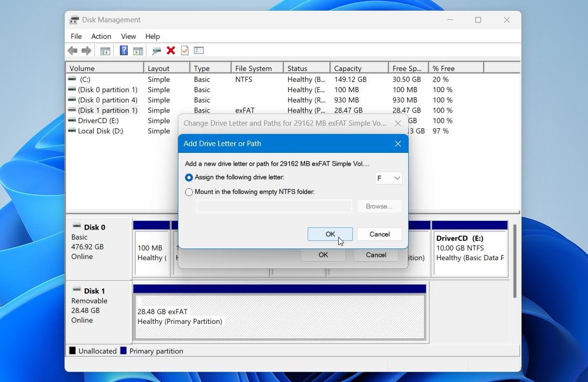Click the Properties checkmark page icon
The width and height of the screenshot is (588, 382).
tap(185, 50)
